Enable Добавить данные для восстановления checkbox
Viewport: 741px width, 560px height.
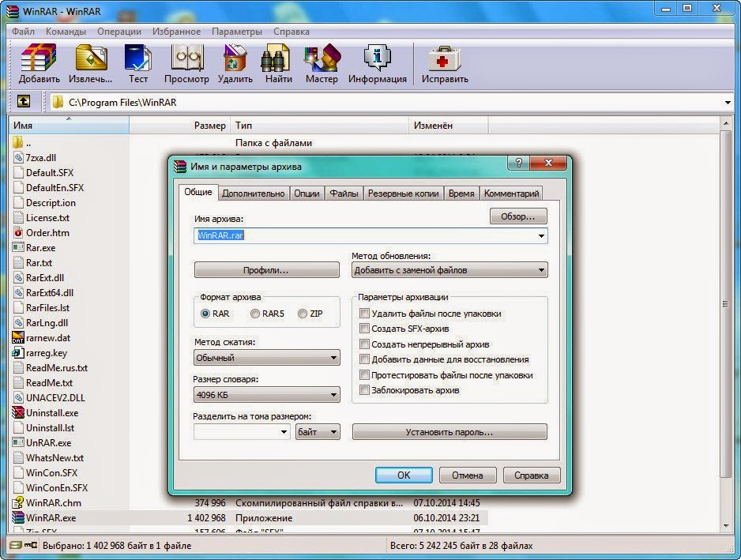point(364,359)
